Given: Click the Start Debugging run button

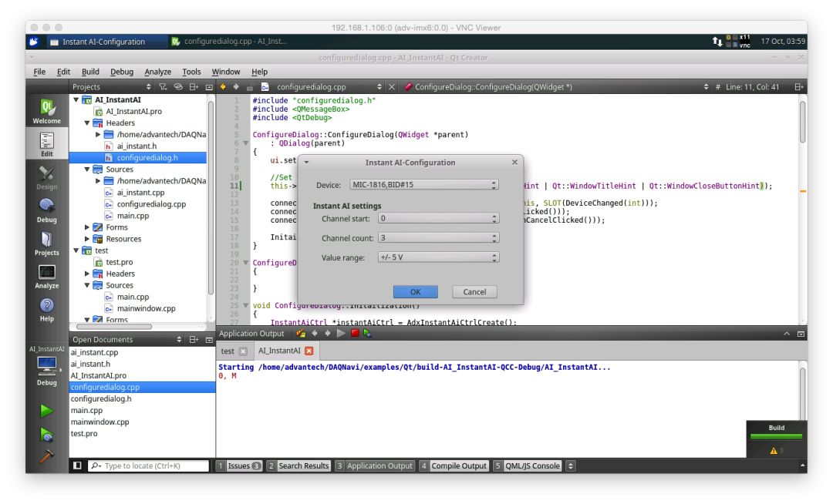Looking at the screenshot, I should click(x=46, y=435).
